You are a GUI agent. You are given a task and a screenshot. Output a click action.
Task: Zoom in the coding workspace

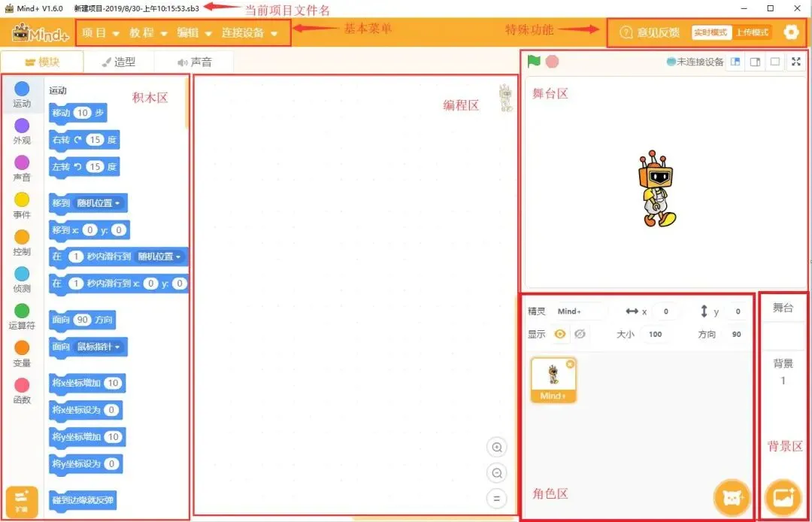coord(497,448)
